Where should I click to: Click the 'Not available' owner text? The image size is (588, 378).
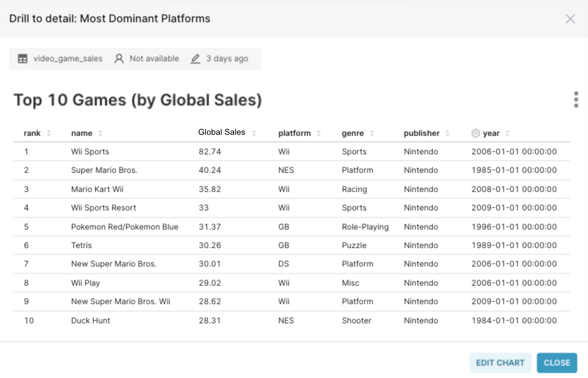pos(154,59)
